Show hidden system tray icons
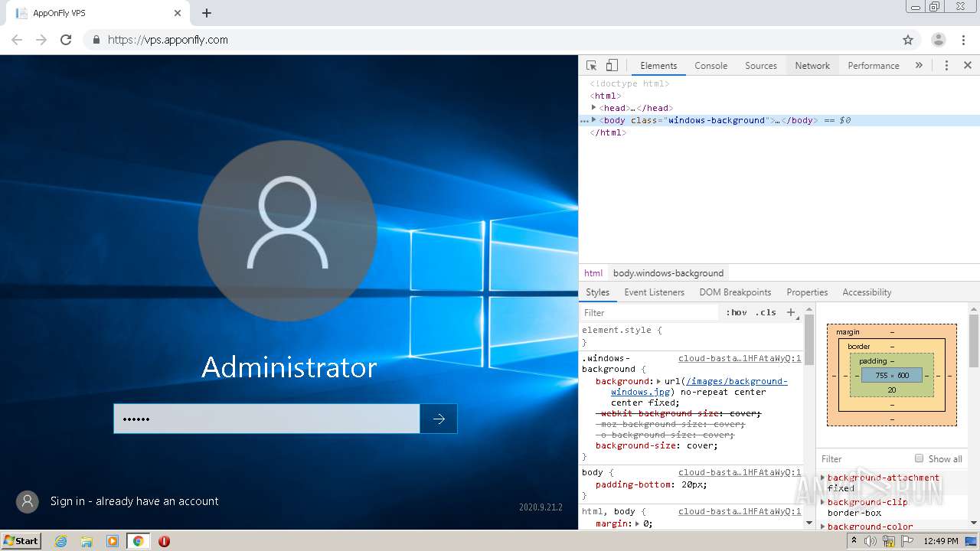Image resolution: width=980 pixels, height=551 pixels. coord(854,540)
